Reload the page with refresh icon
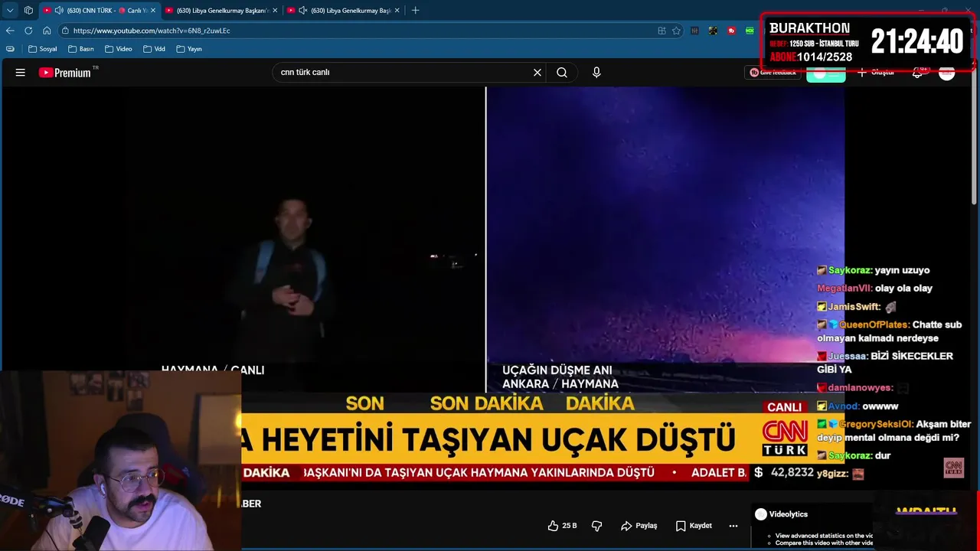 pos(28,31)
